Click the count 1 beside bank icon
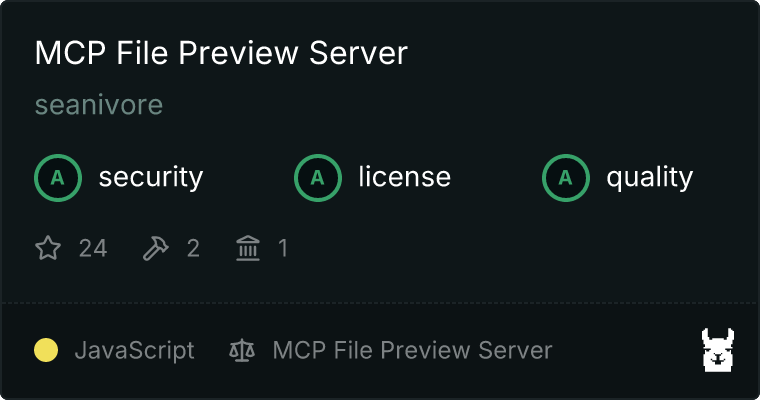 283,248
